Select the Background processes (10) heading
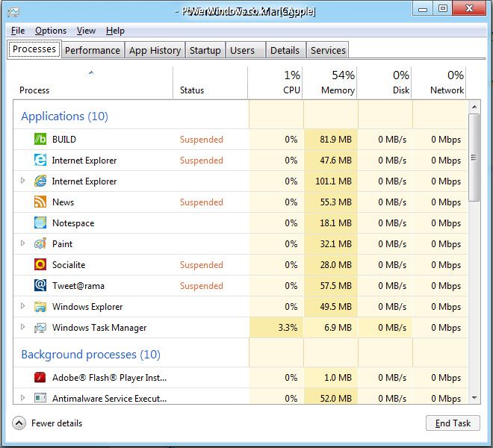This screenshot has width=493, height=448. coord(90,355)
